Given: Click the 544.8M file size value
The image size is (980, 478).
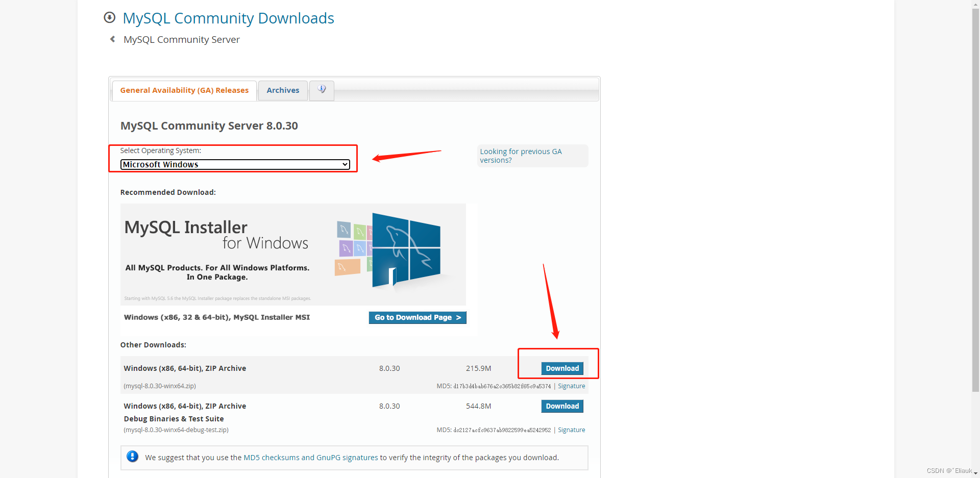Looking at the screenshot, I should point(478,406).
